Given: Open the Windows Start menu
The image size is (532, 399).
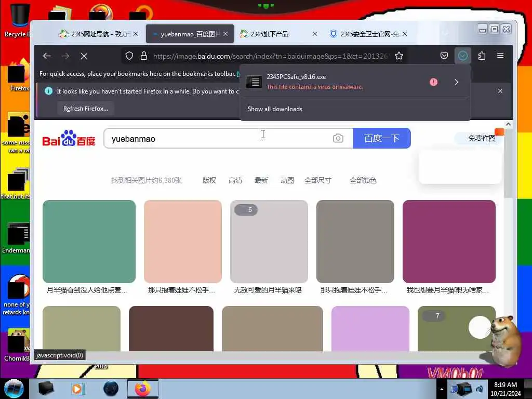Looking at the screenshot, I should (x=14, y=389).
